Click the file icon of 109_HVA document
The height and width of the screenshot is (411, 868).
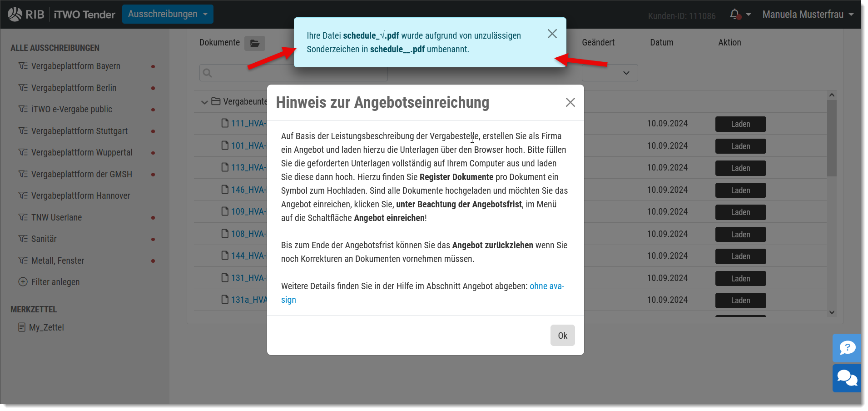point(225,211)
